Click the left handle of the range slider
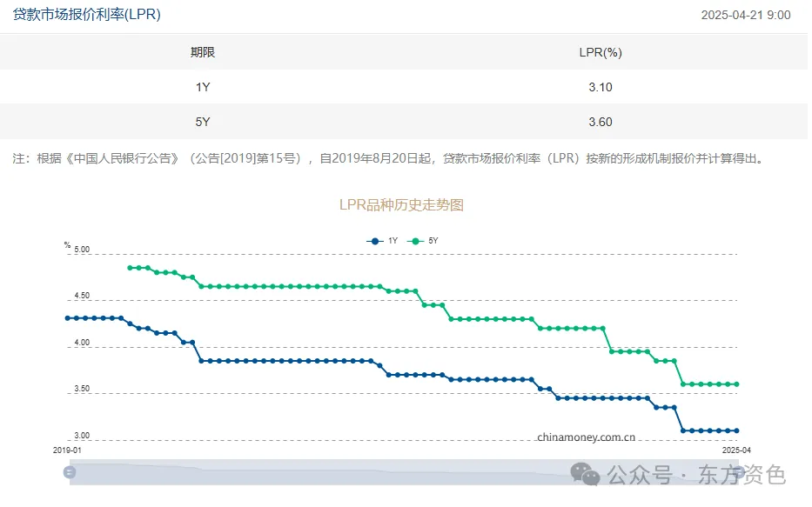Viewport: 812px width, 507px height. click(70, 472)
